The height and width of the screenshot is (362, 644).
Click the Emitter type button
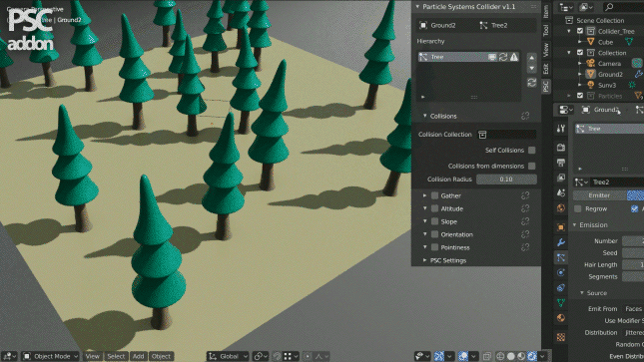[599, 195]
